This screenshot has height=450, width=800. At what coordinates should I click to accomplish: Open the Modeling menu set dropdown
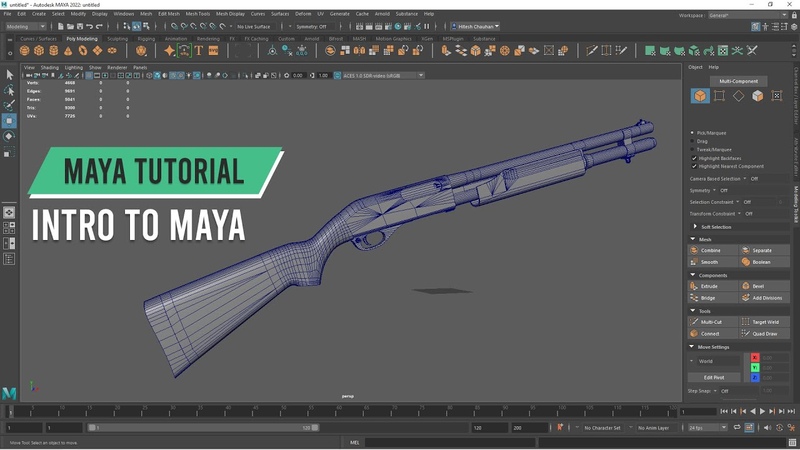pos(26,27)
